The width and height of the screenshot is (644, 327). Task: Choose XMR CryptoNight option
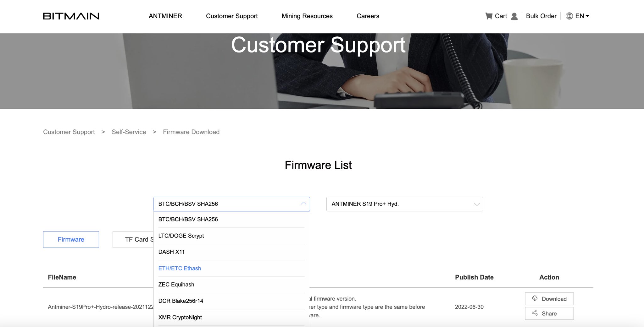[231, 317]
